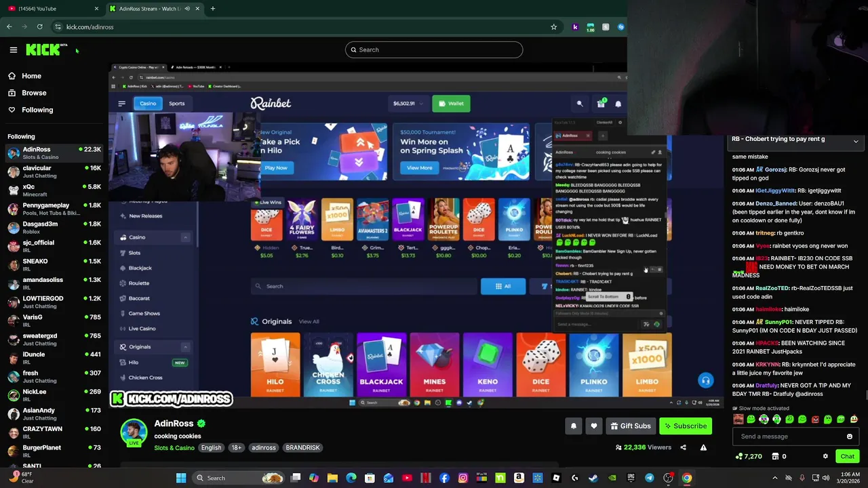This screenshot has width=868, height=488.
Task: Open File Explorer from taskbar
Action: [332, 478]
